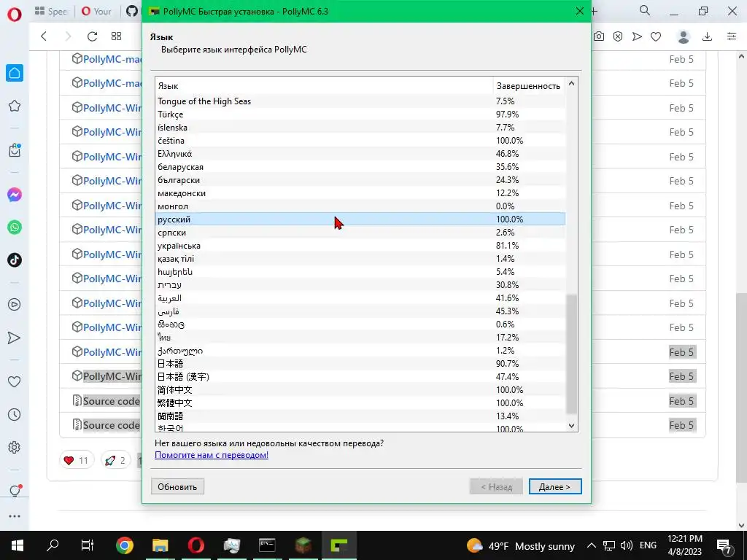Open history clock in sidebar
The height and width of the screenshot is (560, 747).
pos(15,414)
